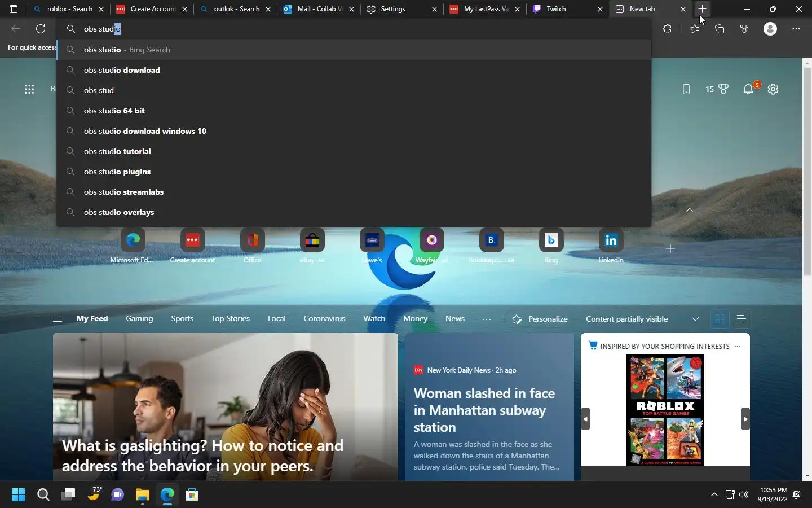812x508 pixels.
Task: Select suggestion obs stud
Action: pyautogui.click(x=354, y=90)
